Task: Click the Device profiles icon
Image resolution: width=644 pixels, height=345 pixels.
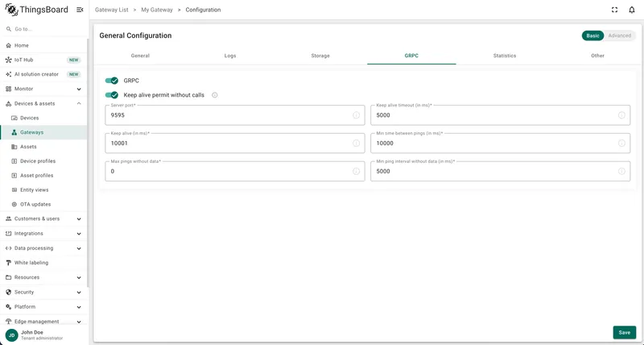Action: click(14, 161)
